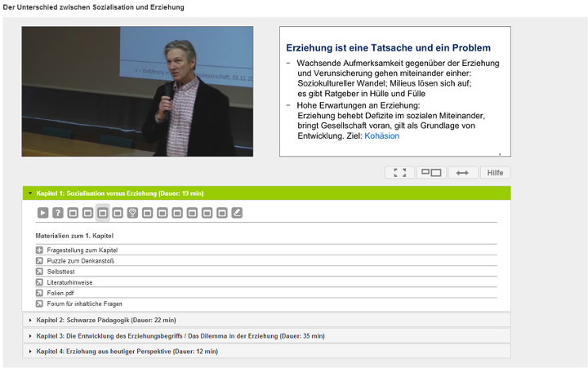Viewport: 588px width, 372px height.
Task: Switch video and slide layout sizes
Action: coord(430,173)
